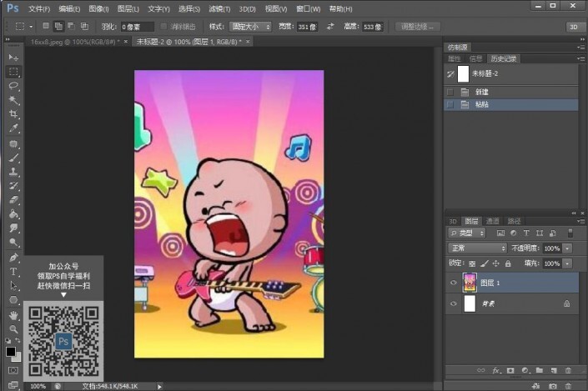Select the Lasso tool
The width and height of the screenshot is (588, 391).
(x=13, y=86)
